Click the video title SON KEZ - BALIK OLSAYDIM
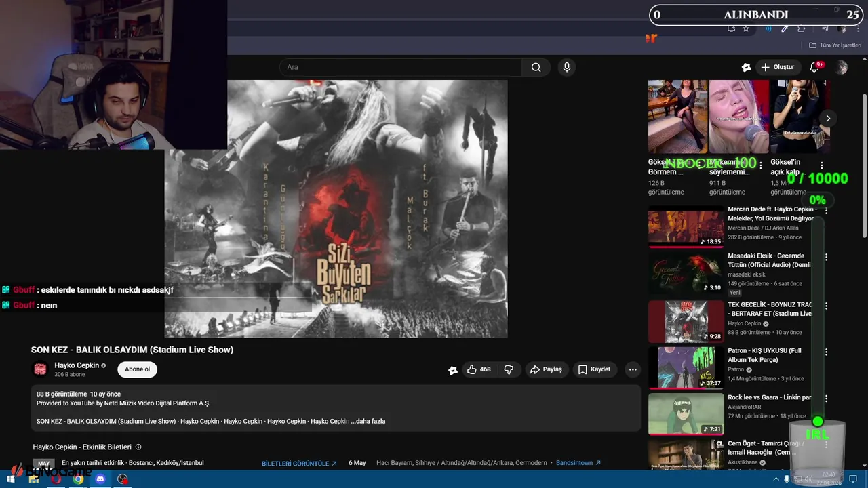This screenshot has width=868, height=488. pyautogui.click(x=132, y=350)
